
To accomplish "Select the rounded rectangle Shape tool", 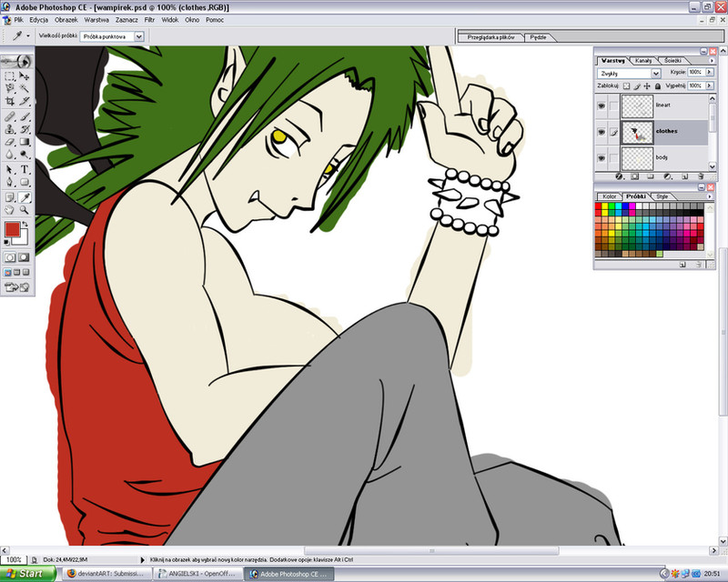I will (x=25, y=182).
